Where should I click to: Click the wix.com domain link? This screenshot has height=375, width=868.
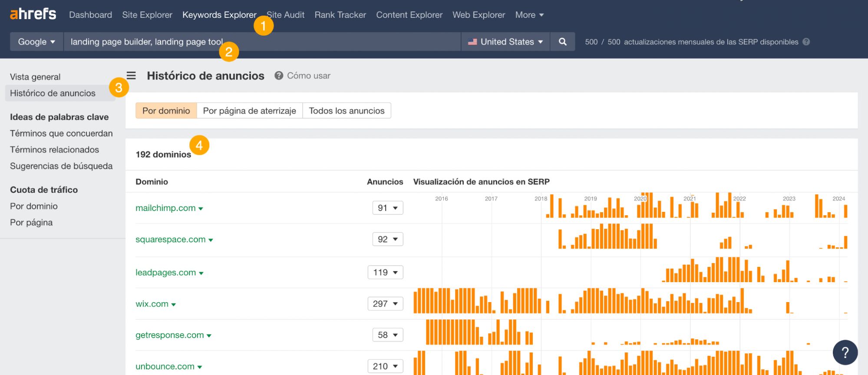tap(152, 304)
